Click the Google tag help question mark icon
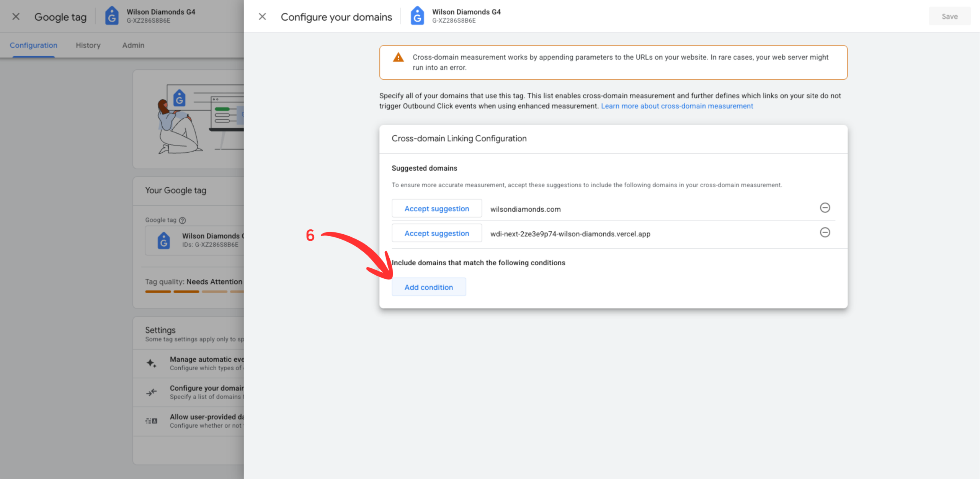 (x=183, y=220)
